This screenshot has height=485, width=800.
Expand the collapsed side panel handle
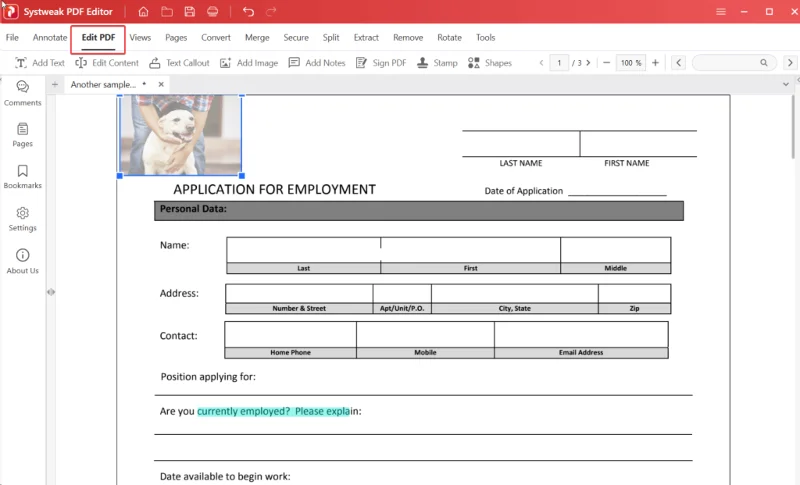(x=51, y=292)
